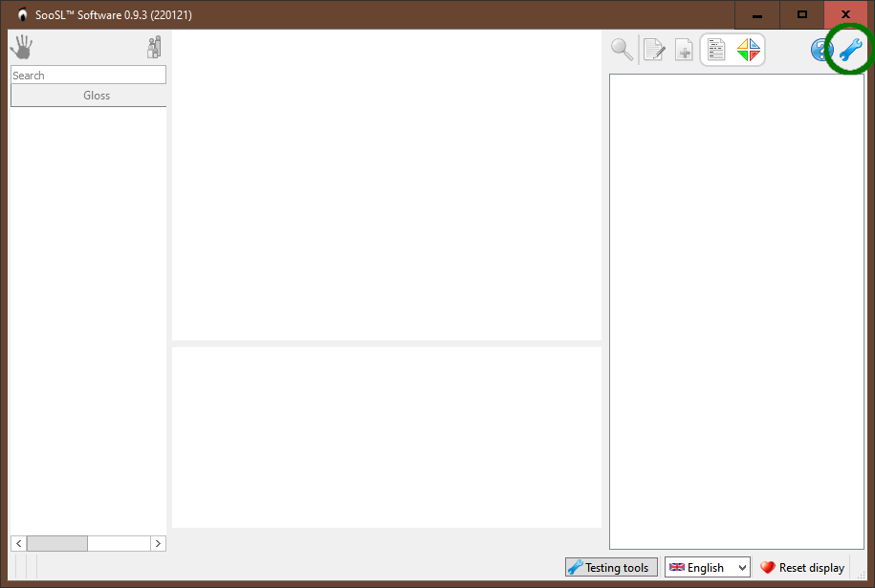Click the Reset display button
This screenshot has width=875, height=588.
tap(802, 567)
